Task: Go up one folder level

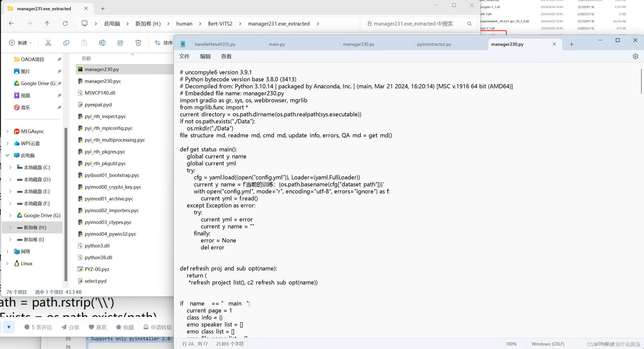Action: [x=47, y=24]
